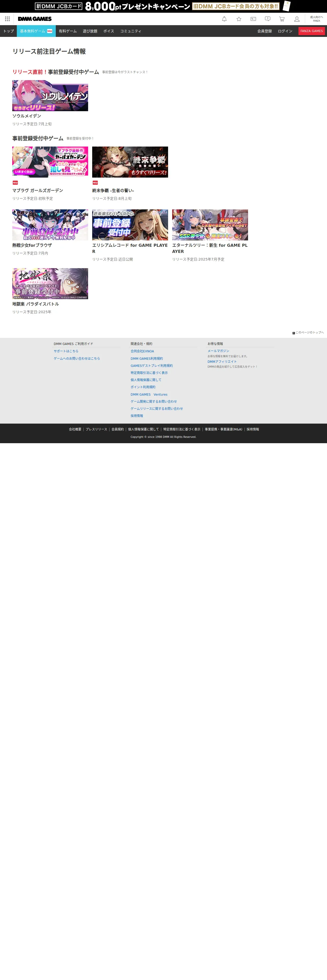327x980 pixels.
Task: Click このページのトップへ link
Action: point(309,333)
